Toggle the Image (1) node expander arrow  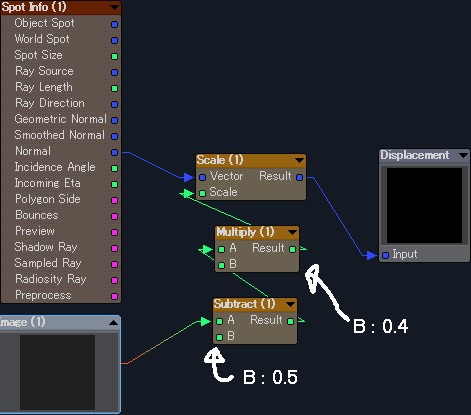pyautogui.click(x=113, y=322)
